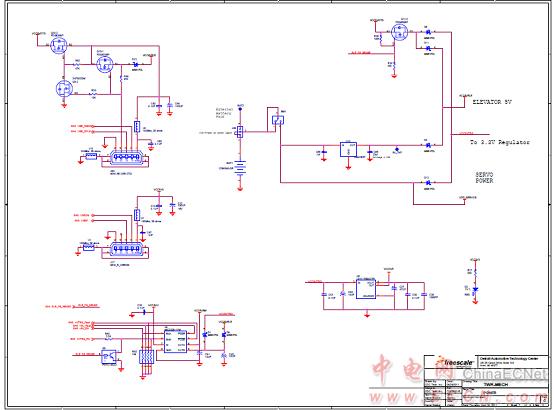Click the diode beside the SERVO POWER line
Screen dimensions: 554x410
[428, 183]
